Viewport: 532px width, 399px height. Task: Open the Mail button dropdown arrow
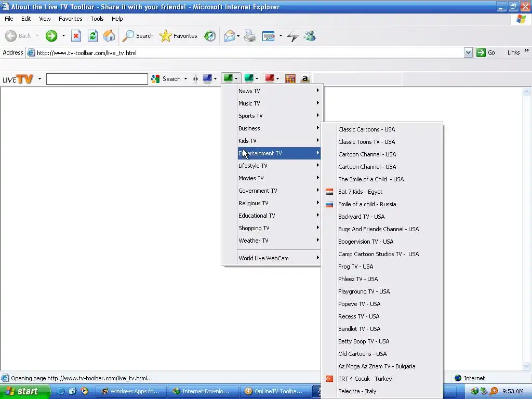[x=238, y=36]
